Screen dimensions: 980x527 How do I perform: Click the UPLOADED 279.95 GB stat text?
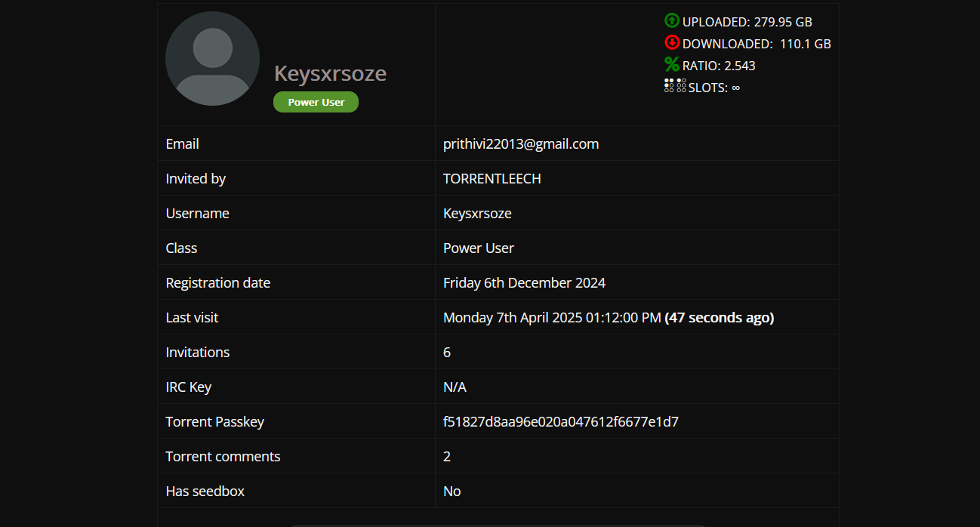[x=747, y=22]
